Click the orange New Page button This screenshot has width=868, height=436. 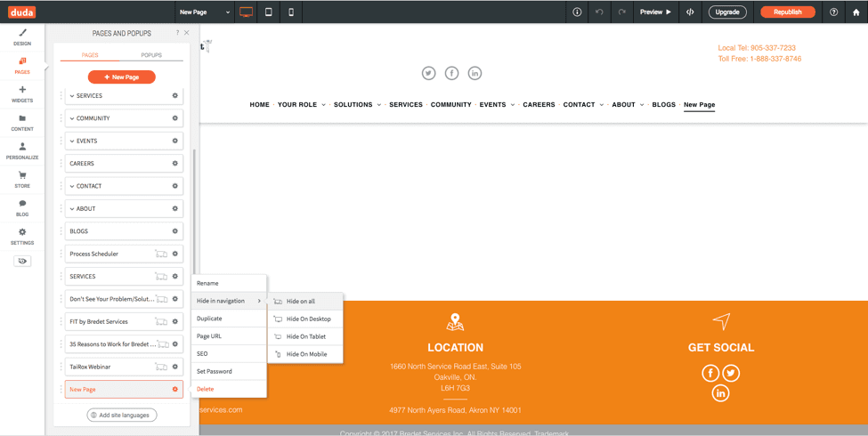[122, 77]
